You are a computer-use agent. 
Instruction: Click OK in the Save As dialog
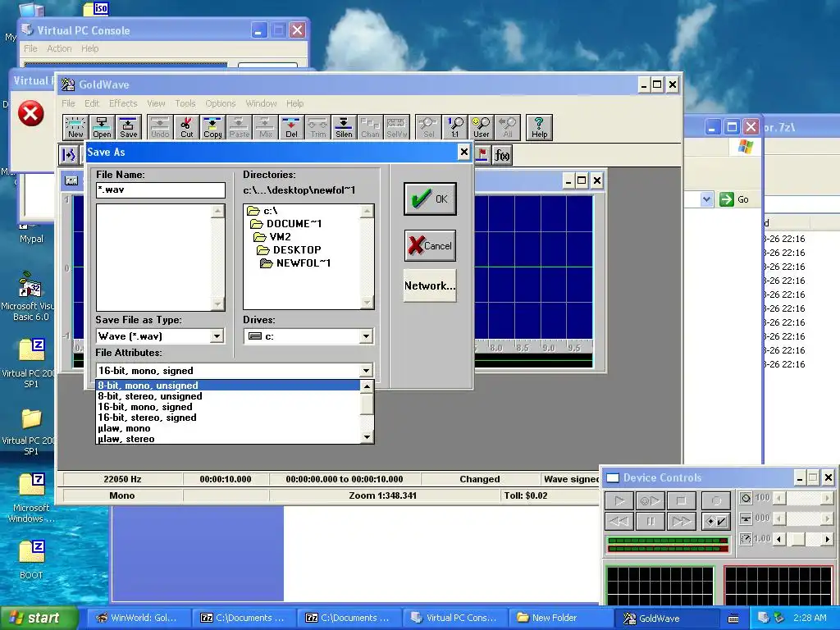(430, 199)
